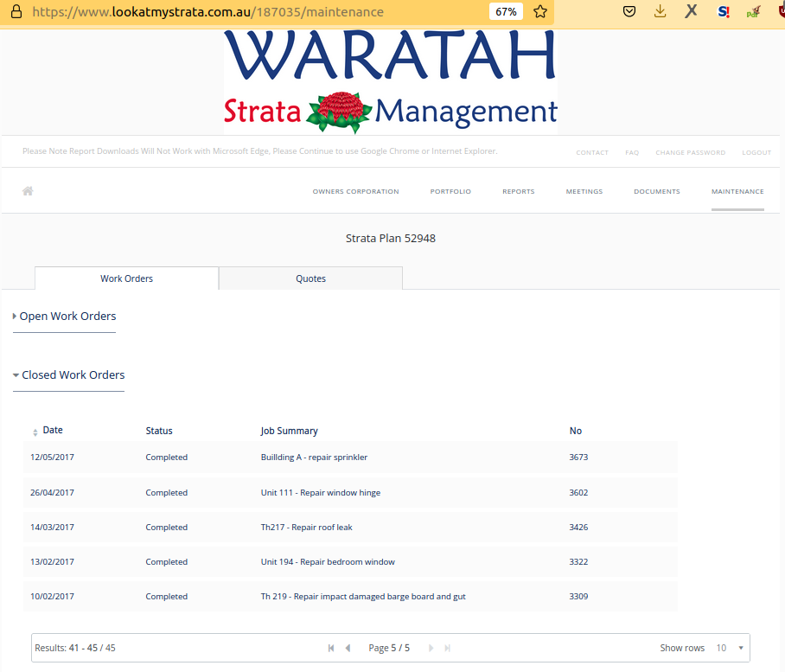The image size is (785, 672).
Task: Click the 67% zoom level indicator
Action: [x=506, y=11]
